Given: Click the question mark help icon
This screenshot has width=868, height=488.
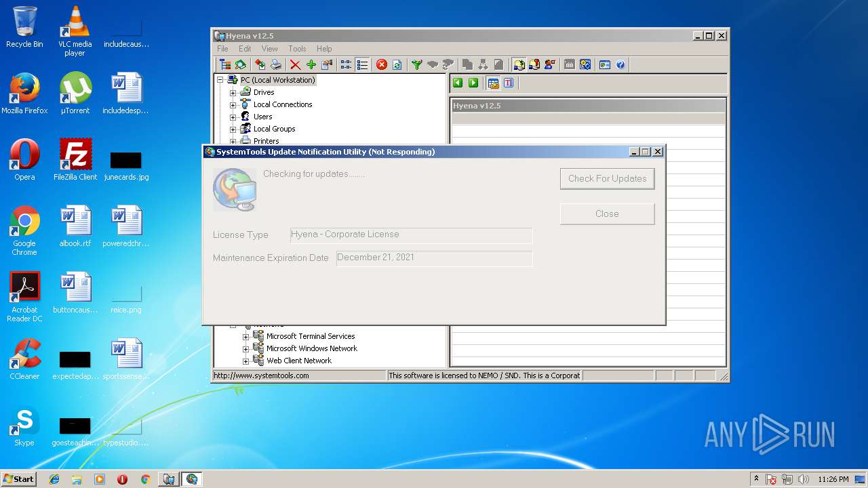Looking at the screenshot, I should (620, 64).
